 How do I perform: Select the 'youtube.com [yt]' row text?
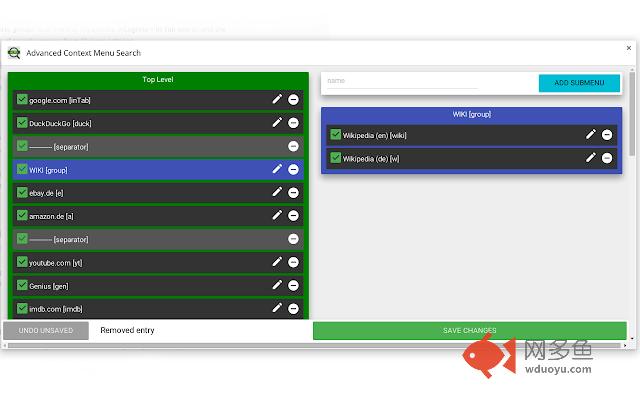click(x=56, y=263)
